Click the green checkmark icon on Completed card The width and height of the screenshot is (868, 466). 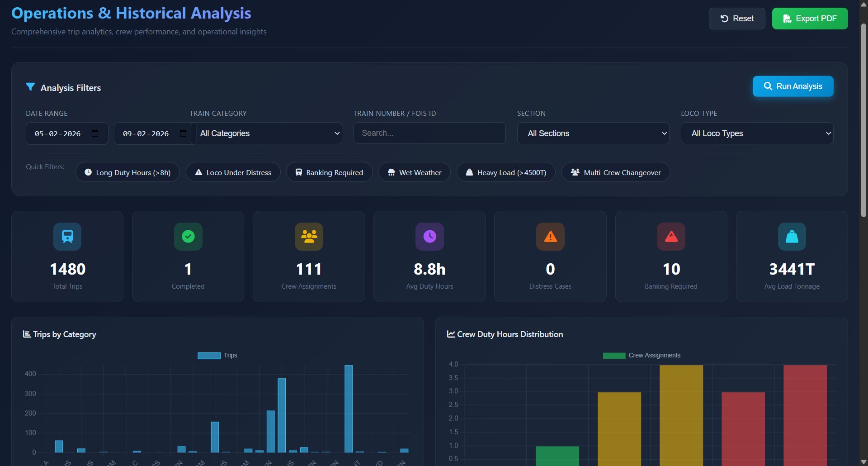click(188, 236)
